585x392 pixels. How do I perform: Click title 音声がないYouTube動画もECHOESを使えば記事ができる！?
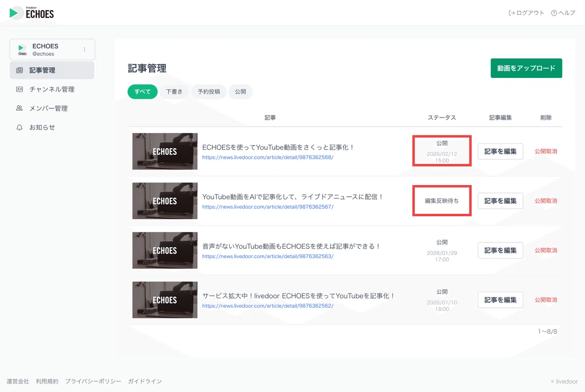point(292,246)
